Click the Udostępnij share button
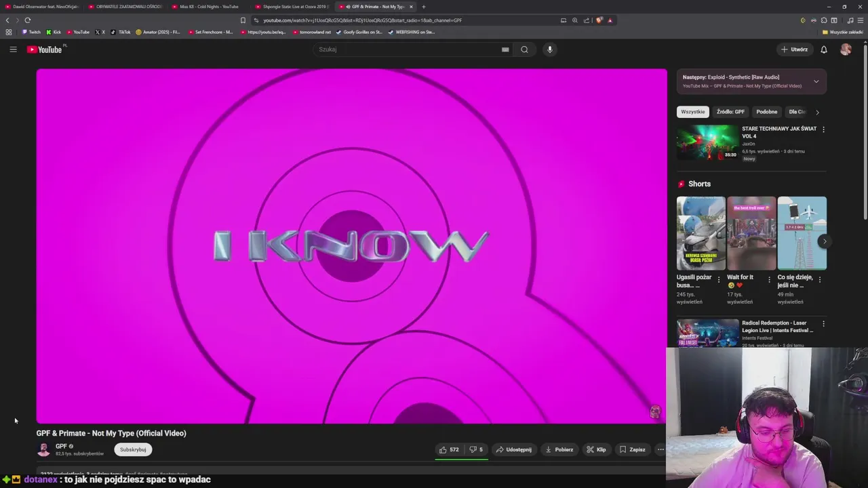This screenshot has width=868, height=488. 513,449
